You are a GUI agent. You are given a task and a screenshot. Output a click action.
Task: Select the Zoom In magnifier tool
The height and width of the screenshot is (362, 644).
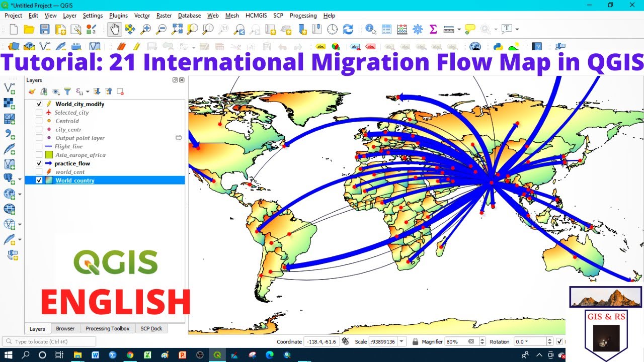click(x=145, y=29)
